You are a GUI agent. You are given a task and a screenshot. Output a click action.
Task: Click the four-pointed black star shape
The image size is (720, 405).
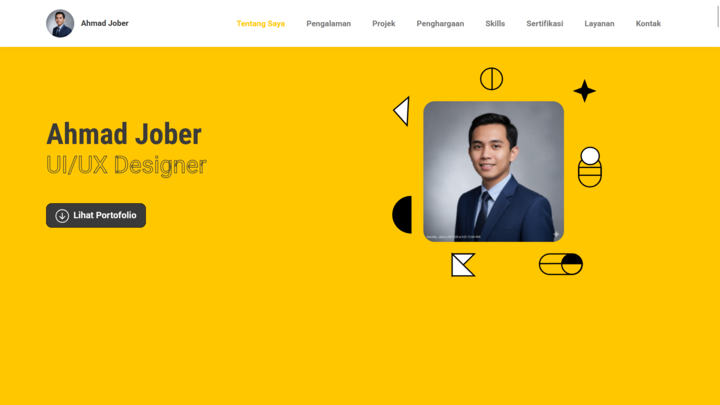click(x=585, y=91)
